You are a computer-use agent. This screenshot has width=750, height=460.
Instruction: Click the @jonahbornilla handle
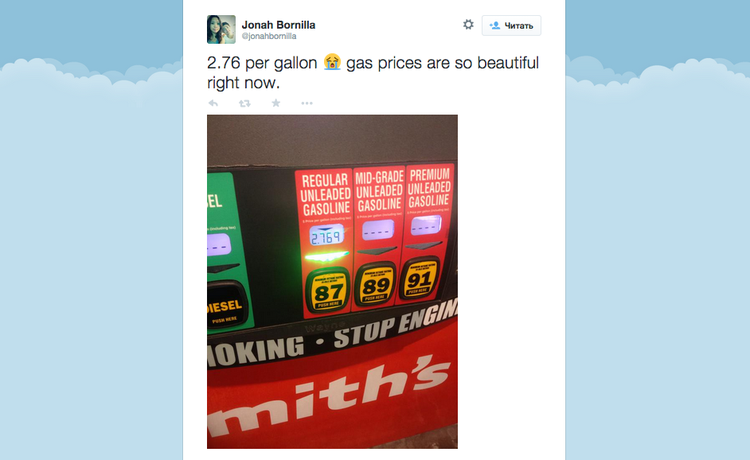pyautogui.click(x=269, y=36)
